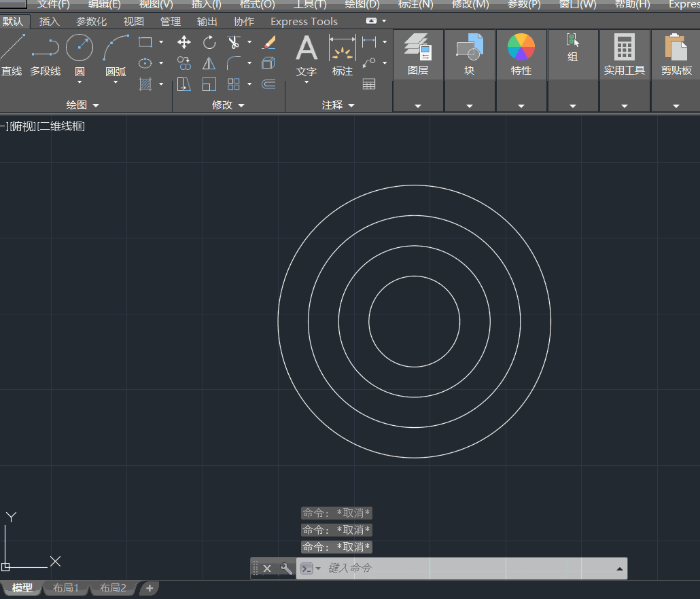The image size is (700, 599).
Task: Switch to Layout 2 (布局2) tab
Action: [113, 588]
